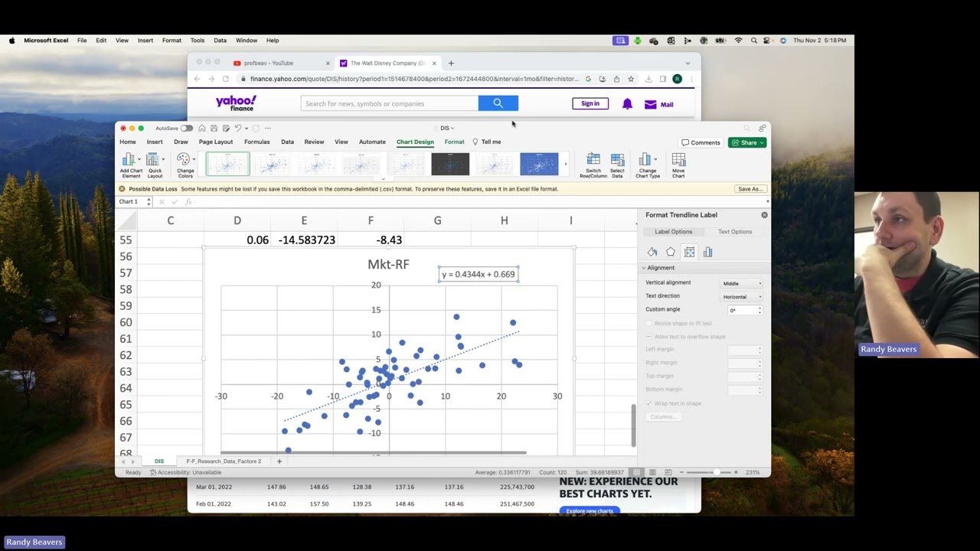The width and height of the screenshot is (980, 551).
Task: Open Text direction Horizontal dropdown
Action: click(x=743, y=297)
